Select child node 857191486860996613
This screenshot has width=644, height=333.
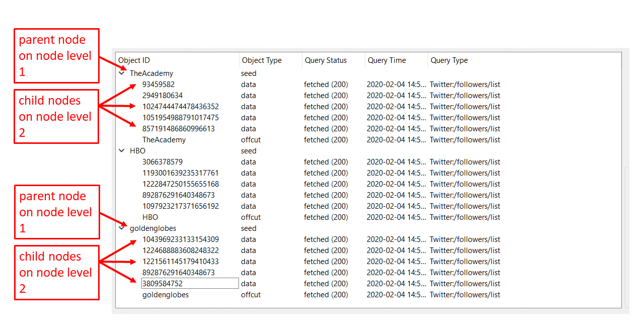179,129
